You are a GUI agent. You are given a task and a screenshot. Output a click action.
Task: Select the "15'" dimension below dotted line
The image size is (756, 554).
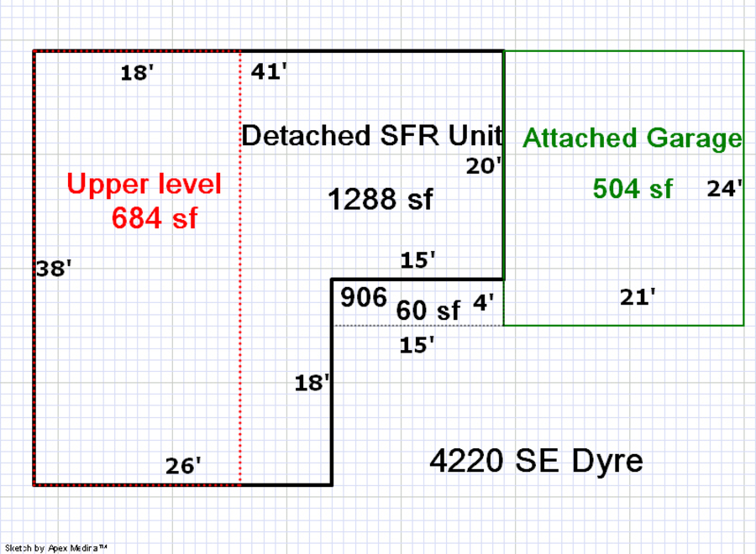point(417,344)
